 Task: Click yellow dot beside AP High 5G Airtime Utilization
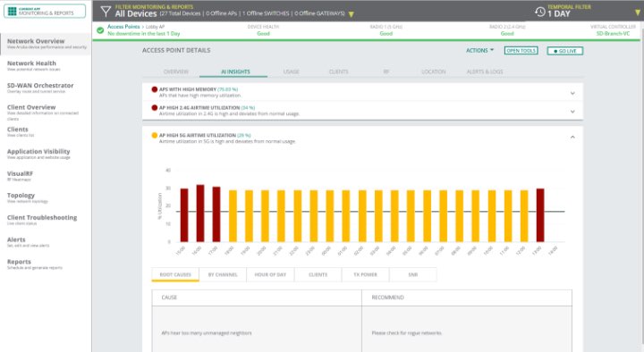[155, 135]
